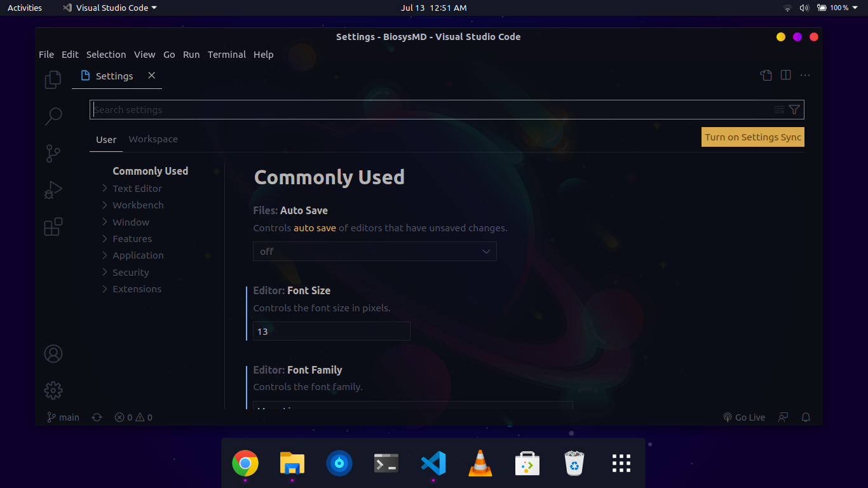The height and width of the screenshot is (488, 868).
Task: Open VLC media player from the dock
Action: (x=480, y=463)
